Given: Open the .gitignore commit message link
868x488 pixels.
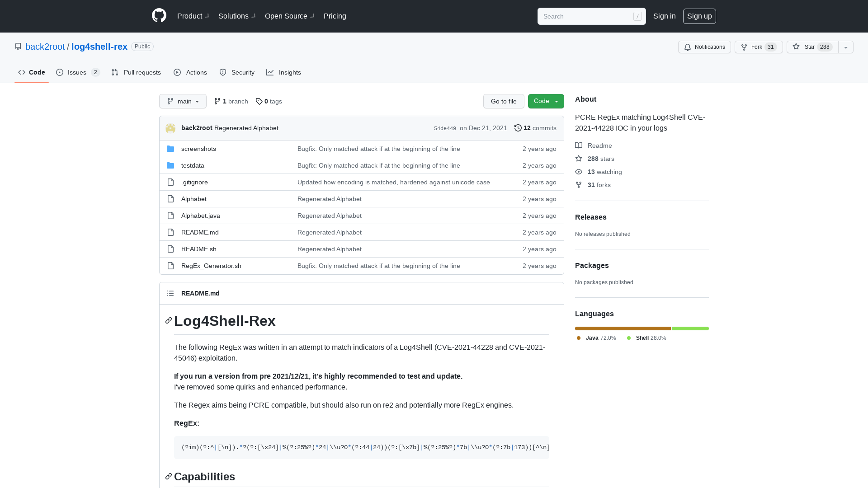Looking at the screenshot, I should coord(394,182).
